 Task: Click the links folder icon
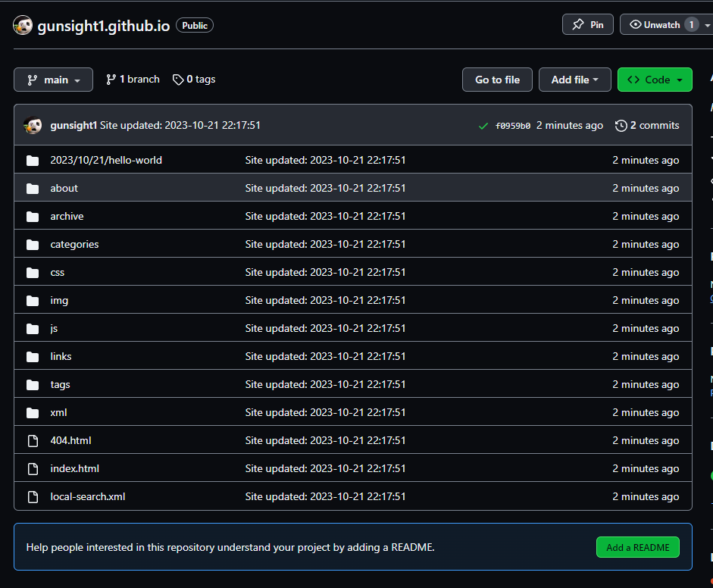click(x=33, y=357)
